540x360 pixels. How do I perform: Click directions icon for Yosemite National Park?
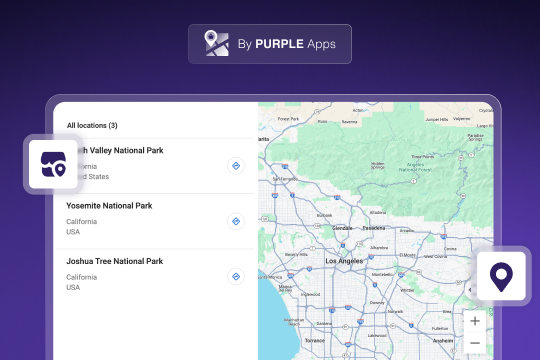(236, 221)
